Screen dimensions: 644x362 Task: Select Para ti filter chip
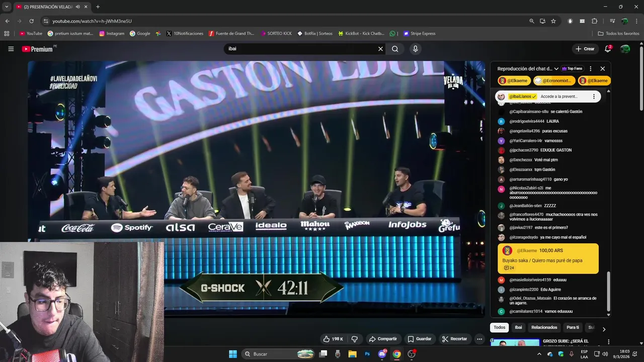click(573, 327)
